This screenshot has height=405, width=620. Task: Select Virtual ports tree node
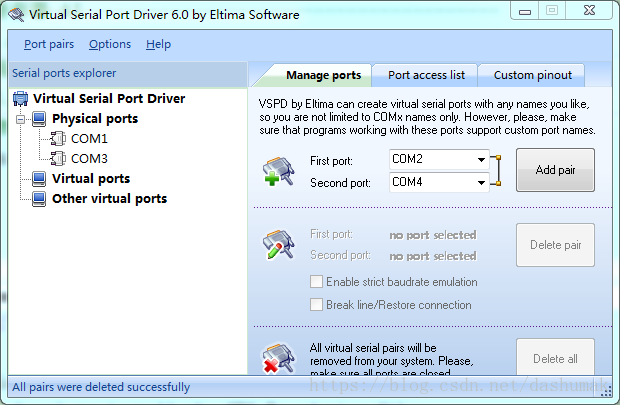tap(91, 179)
